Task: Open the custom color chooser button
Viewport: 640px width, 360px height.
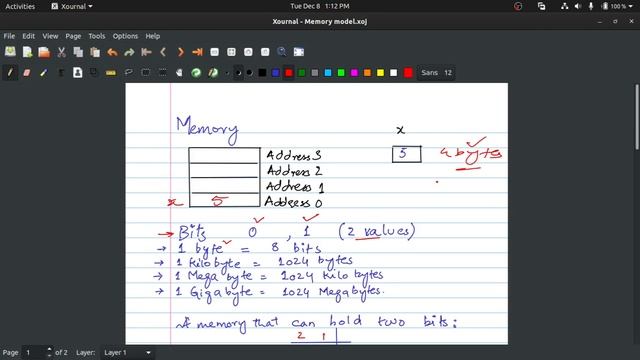Action: [408, 73]
